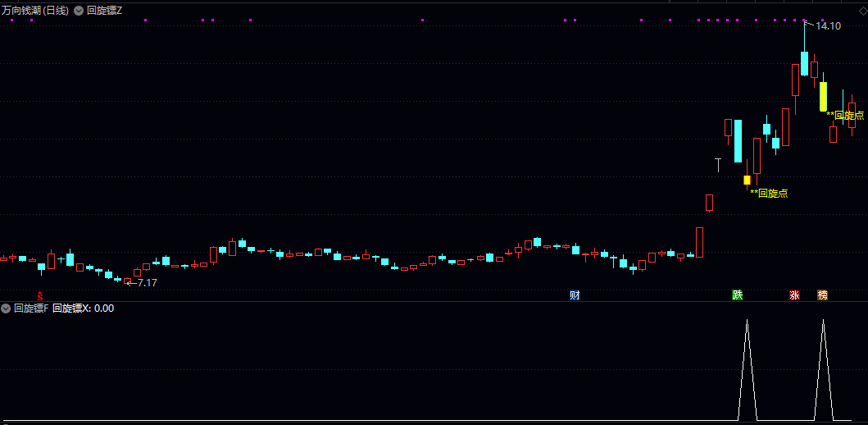
Task: Open the dropdown beside 回旋镖F in lower panel
Action: coord(6,308)
